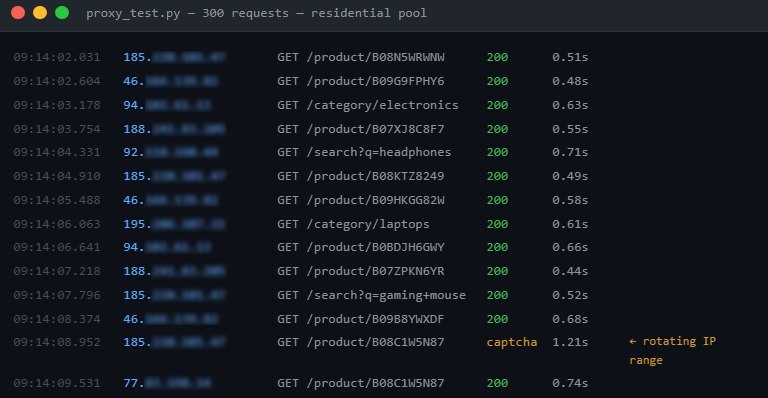Click the 200 status on the /category/laptops row
The width and height of the screenshot is (768, 398).
click(497, 224)
